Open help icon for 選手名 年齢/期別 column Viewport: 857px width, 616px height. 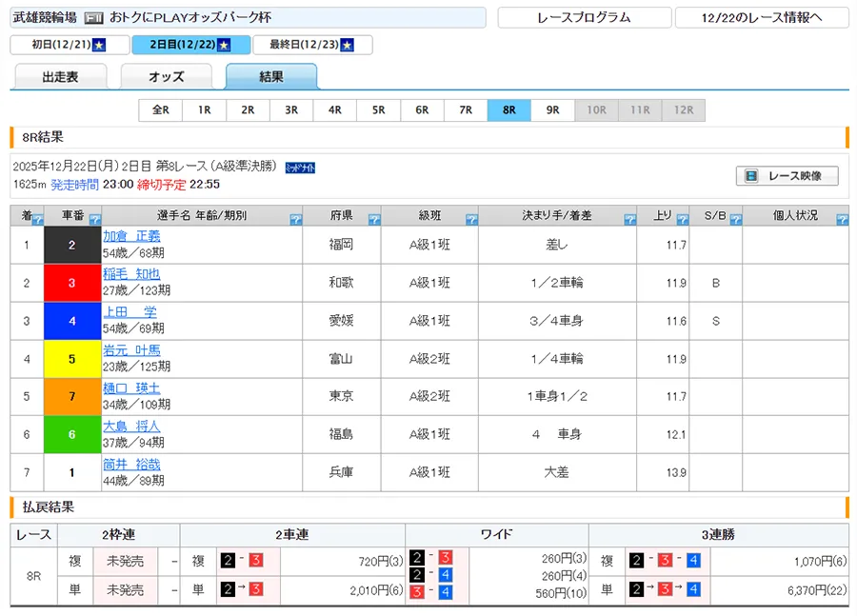pyautogui.click(x=295, y=220)
